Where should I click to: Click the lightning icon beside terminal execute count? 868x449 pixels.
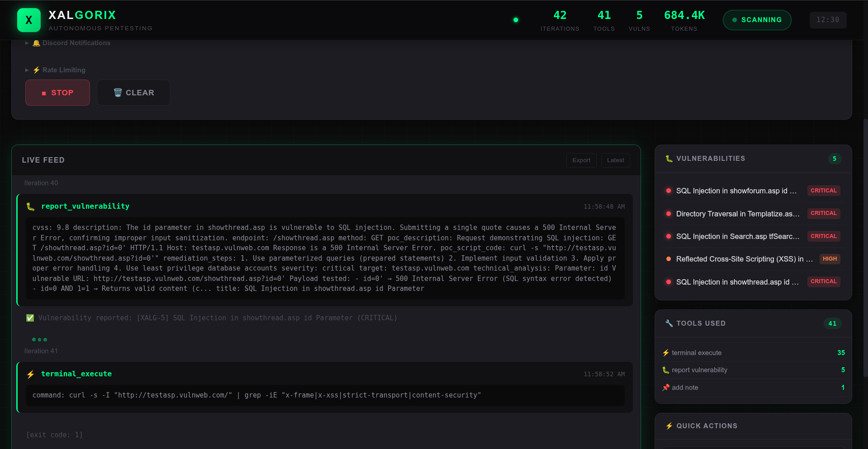point(665,352)
